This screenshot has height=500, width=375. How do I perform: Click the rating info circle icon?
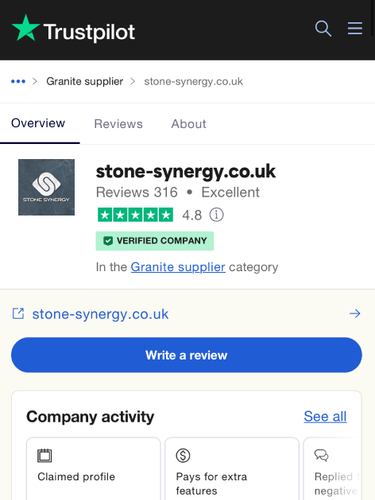[x=216, y=215]
